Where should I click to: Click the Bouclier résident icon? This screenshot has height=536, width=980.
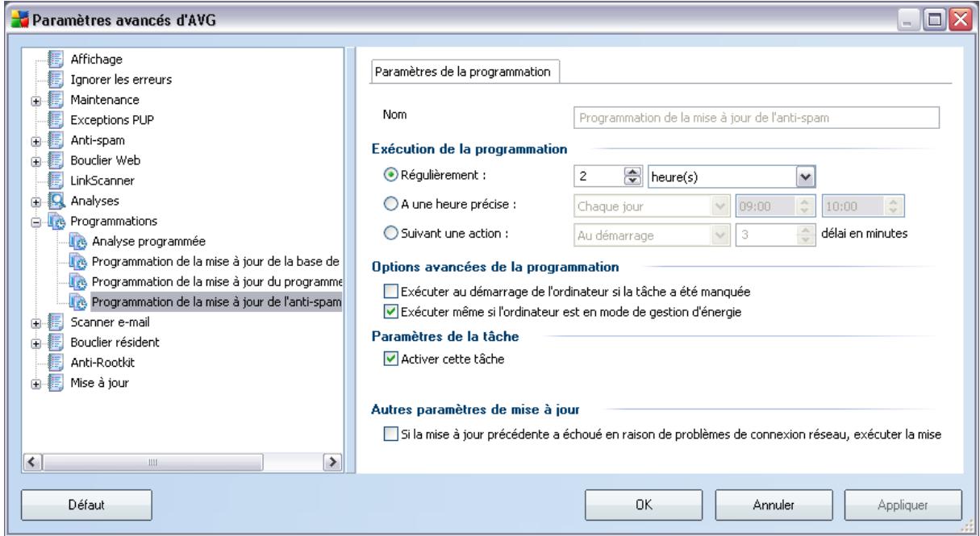tap(56, 342)
